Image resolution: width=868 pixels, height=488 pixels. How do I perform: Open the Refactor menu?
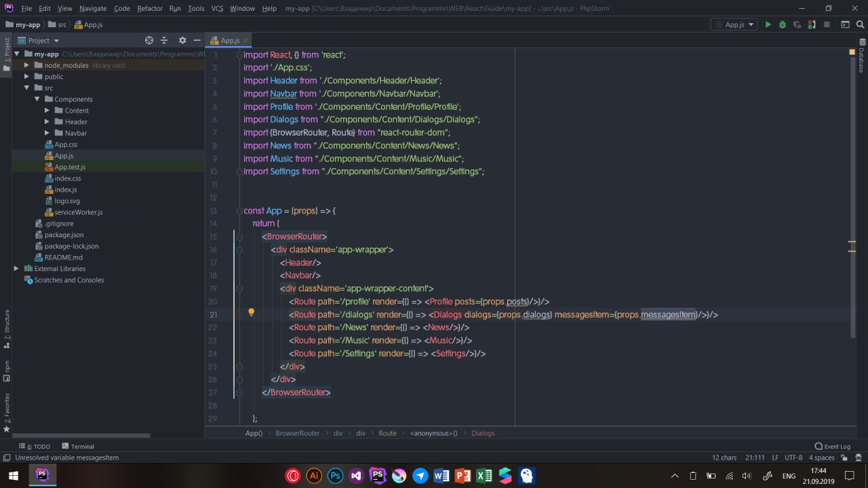pos(150,8)
